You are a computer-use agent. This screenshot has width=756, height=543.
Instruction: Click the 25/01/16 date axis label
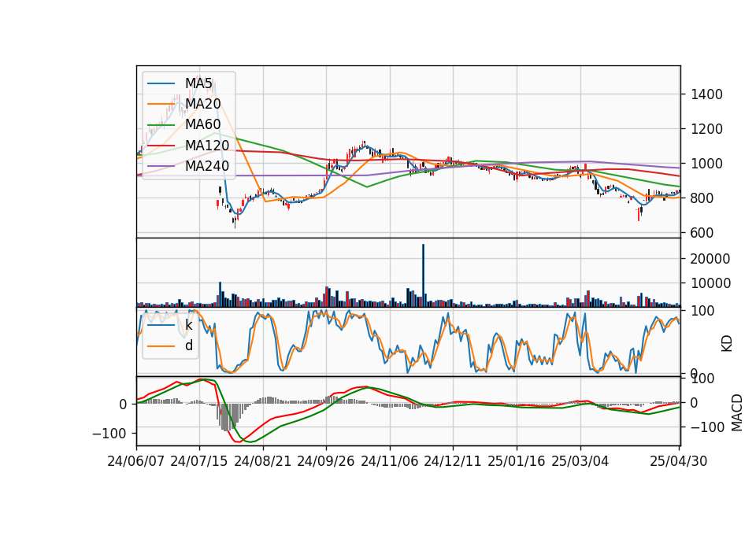click(x=517, y=461)
